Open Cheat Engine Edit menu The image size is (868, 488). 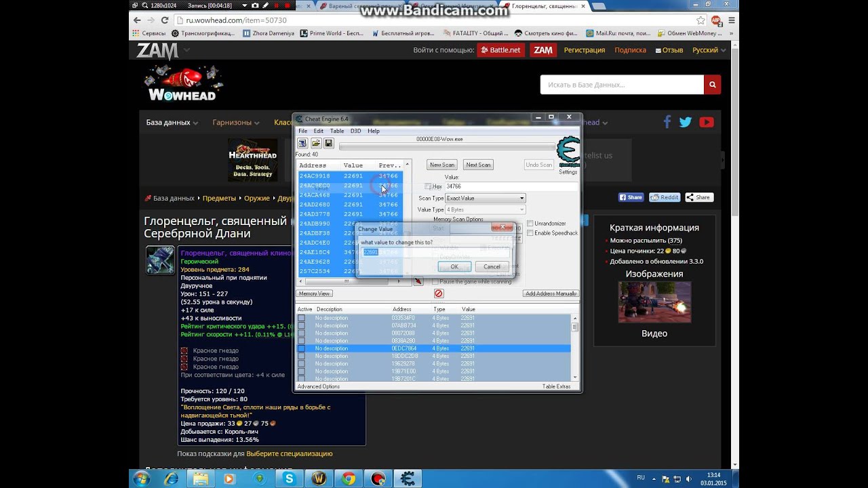coord(318,131)
